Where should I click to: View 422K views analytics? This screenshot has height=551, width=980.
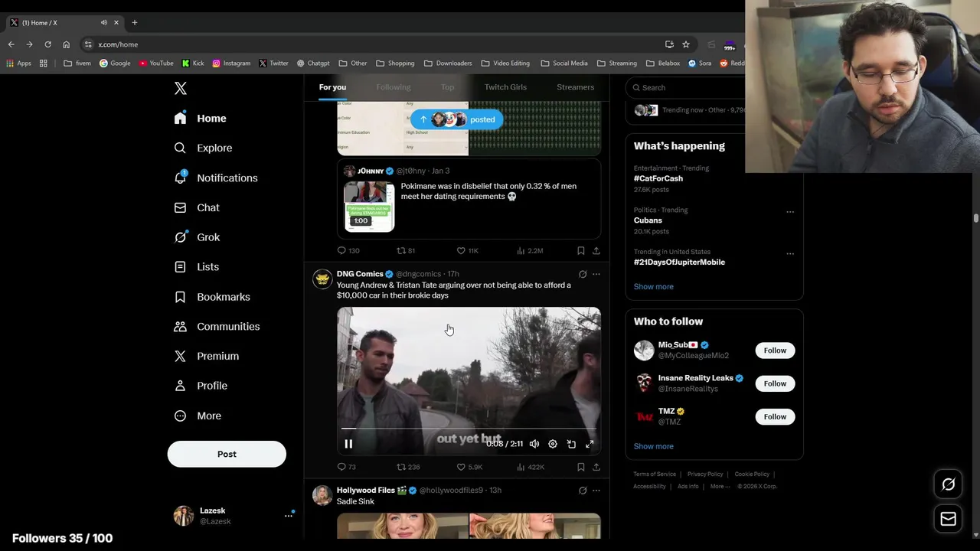(531, 467)
